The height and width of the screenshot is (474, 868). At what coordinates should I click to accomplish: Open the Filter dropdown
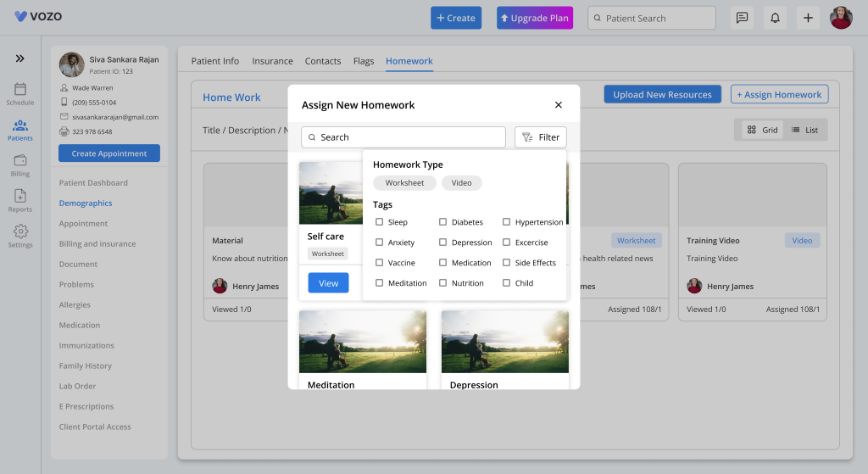[x=541, y=137]
